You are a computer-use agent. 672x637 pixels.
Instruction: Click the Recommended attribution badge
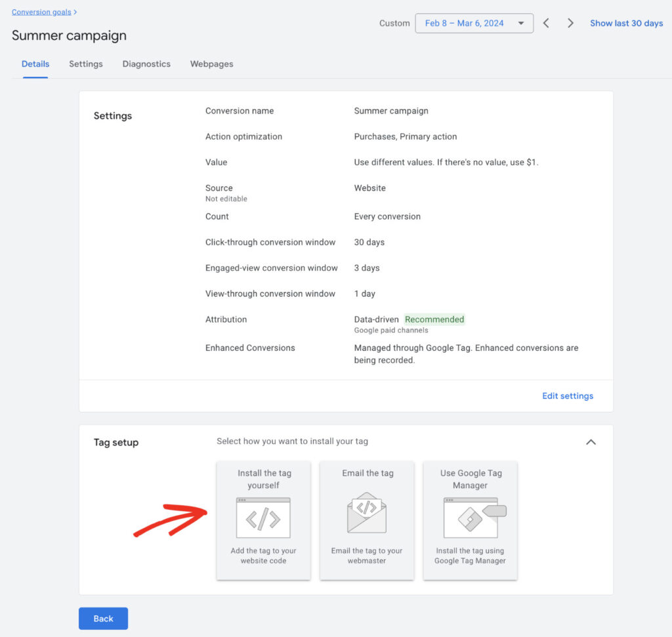tap(434, 319)
